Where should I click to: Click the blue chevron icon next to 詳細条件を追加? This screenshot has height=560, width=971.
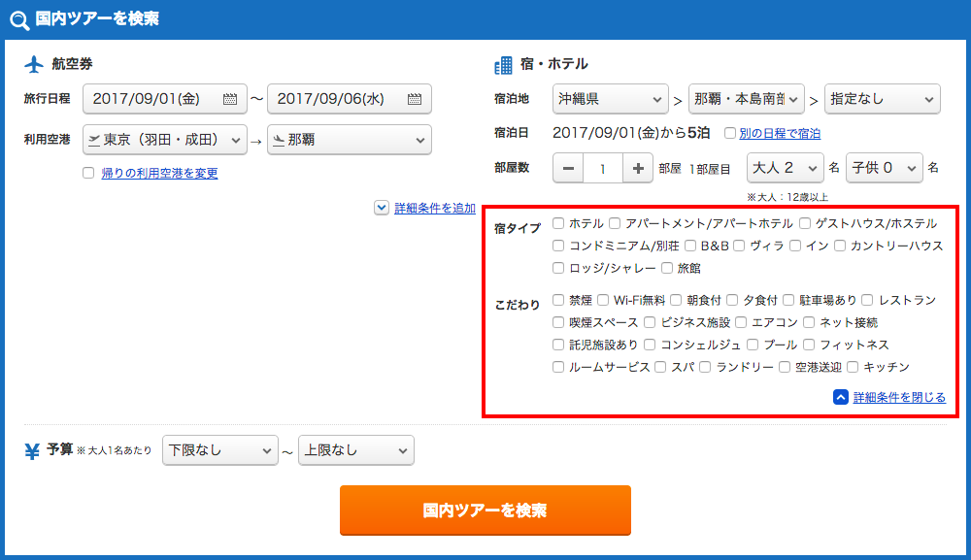(382, 208)
